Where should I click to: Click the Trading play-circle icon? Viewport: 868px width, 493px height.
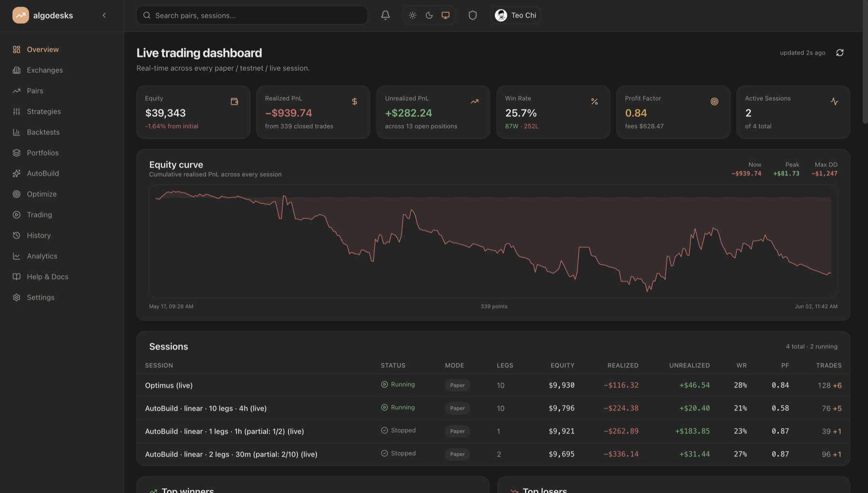pyautogui.click(x=16, y=215)
